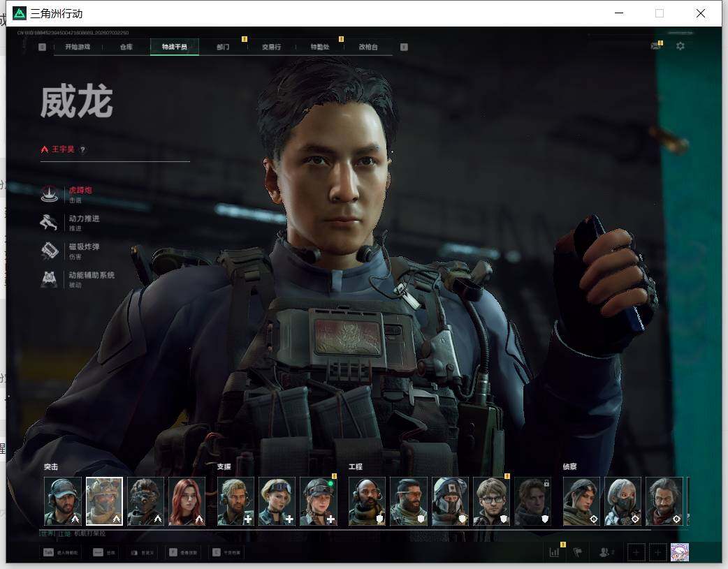Select the 虎蹲炮 skill icon
This screenshot has width=728, height=569.
point(49,194)
